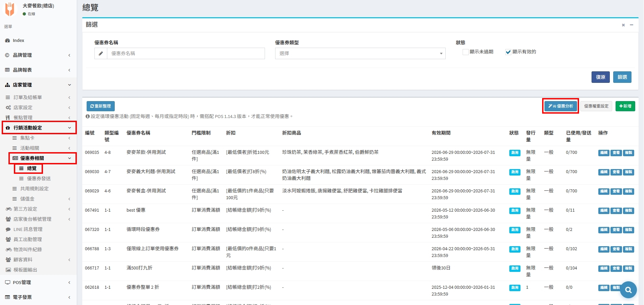This screenshot has width=644, height=305.
Task: Click the 有效期間 column header
Action: (x=441, y=133)
